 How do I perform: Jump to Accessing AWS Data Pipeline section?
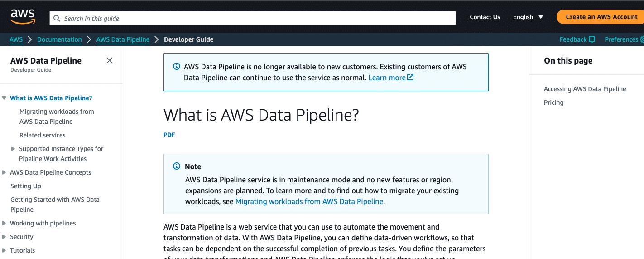pos(585,89)
